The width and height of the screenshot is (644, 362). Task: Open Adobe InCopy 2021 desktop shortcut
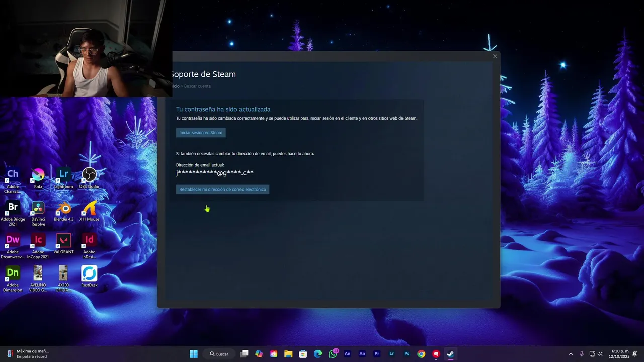click(x=38, y=246)
